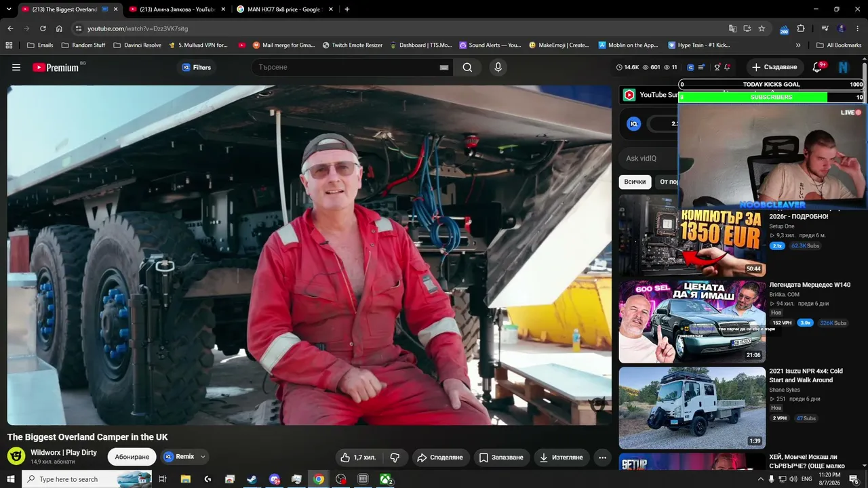Open the Chrome extensions puzzle icon
Viewport: 868px width, 488px height.
click(801, 28)
